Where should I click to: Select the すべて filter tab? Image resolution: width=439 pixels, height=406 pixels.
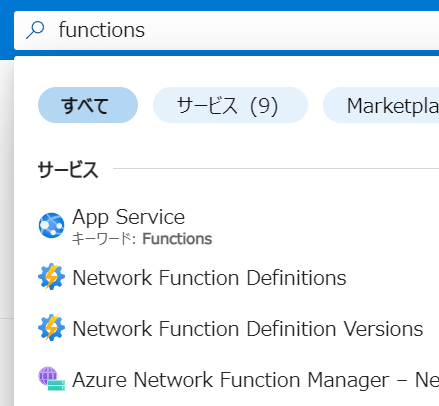coord(88,105)
